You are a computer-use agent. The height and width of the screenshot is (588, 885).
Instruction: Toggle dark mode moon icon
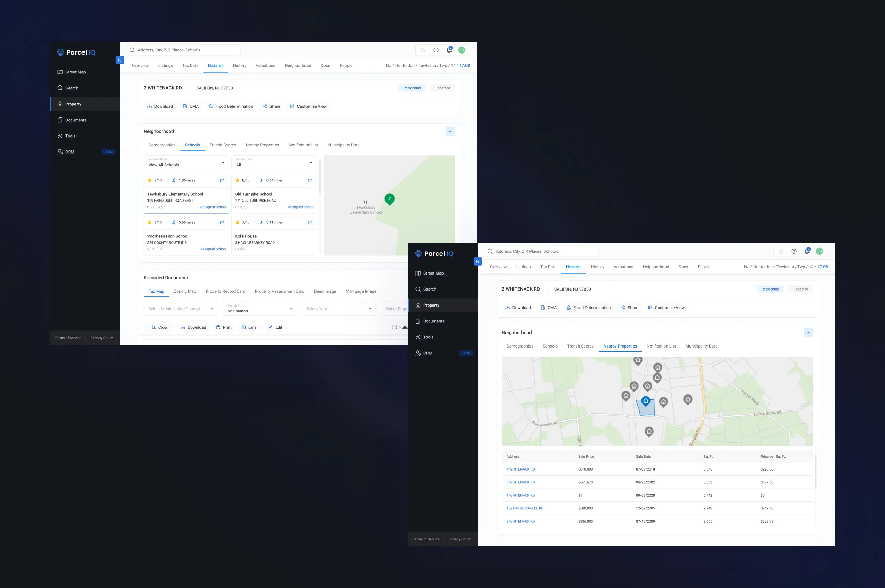423,50
